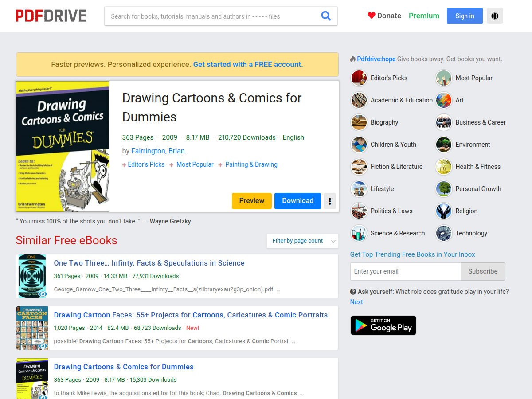Click the Children & Youth category icon
The image size is (532, 399).
point(359,145)
